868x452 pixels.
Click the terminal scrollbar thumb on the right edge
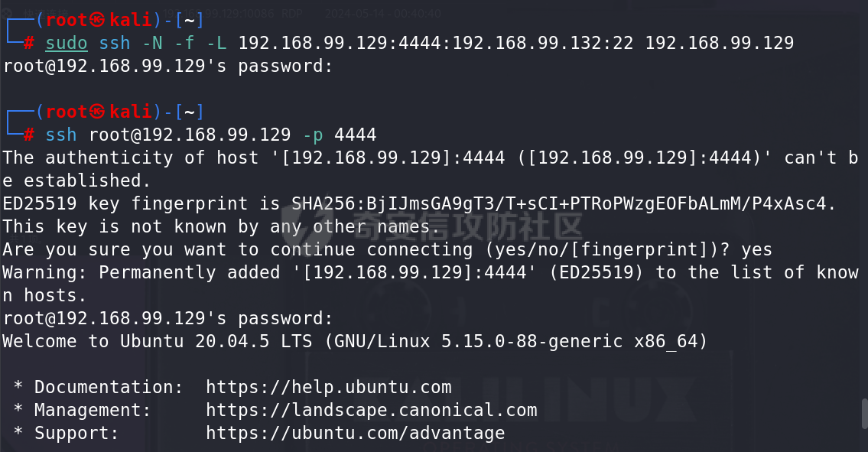coord(864,414)
